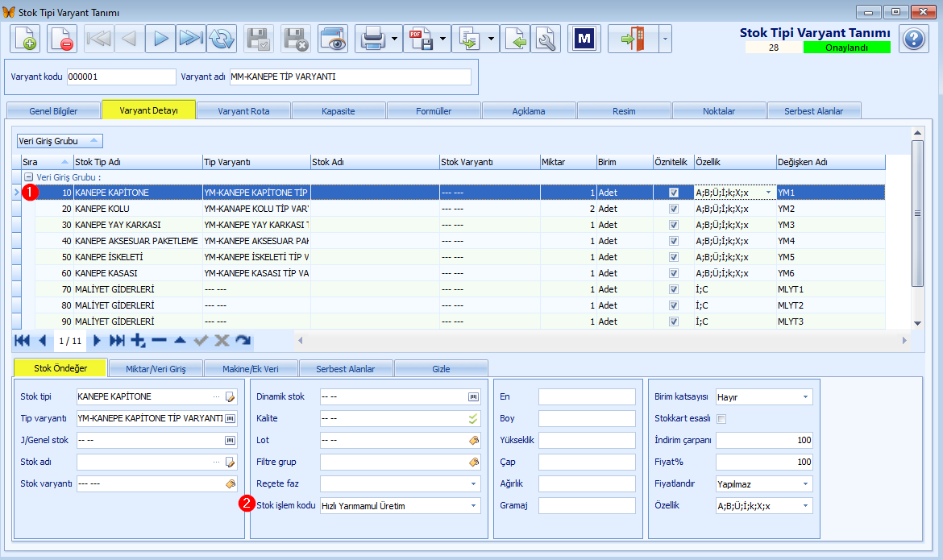This screenshot has height=560, width=943.
Task: Click the refresh icon in top toolbar
Action: tap(222, 39)
